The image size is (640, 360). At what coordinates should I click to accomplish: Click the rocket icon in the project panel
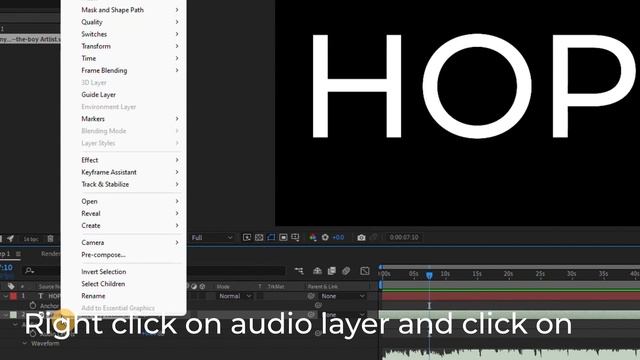pyautogui.click(x=10, y=239)
